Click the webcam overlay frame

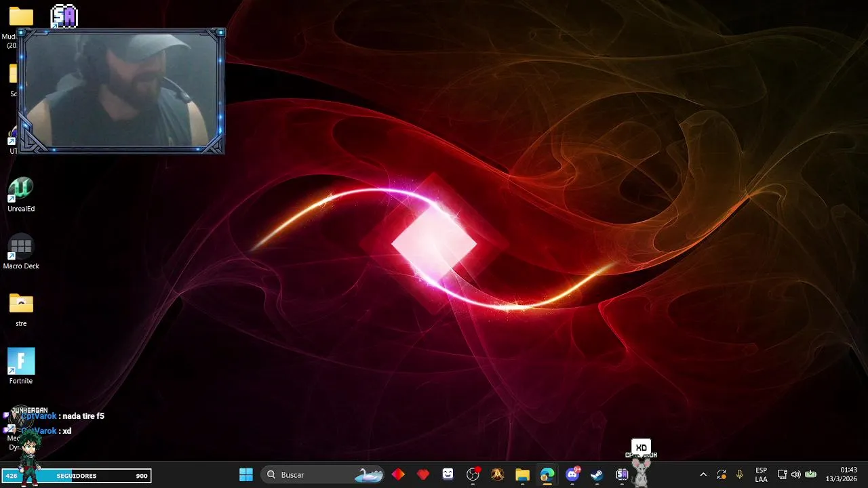[x=121, y=91]
